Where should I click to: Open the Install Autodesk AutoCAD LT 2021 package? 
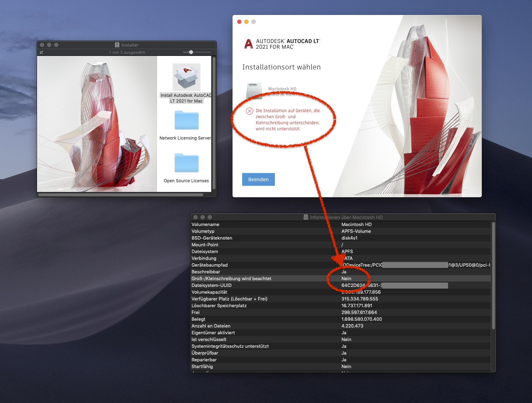[x=186, y=77]
